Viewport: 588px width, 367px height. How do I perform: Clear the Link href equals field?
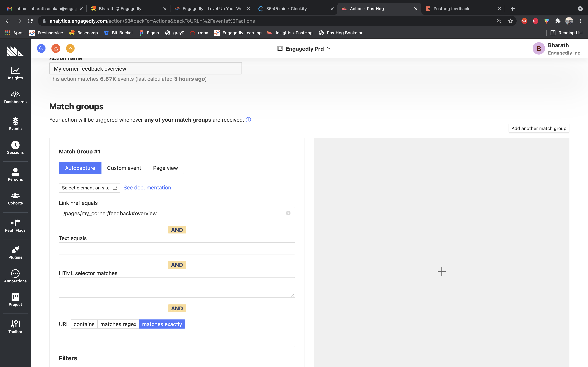click(288, 213)
